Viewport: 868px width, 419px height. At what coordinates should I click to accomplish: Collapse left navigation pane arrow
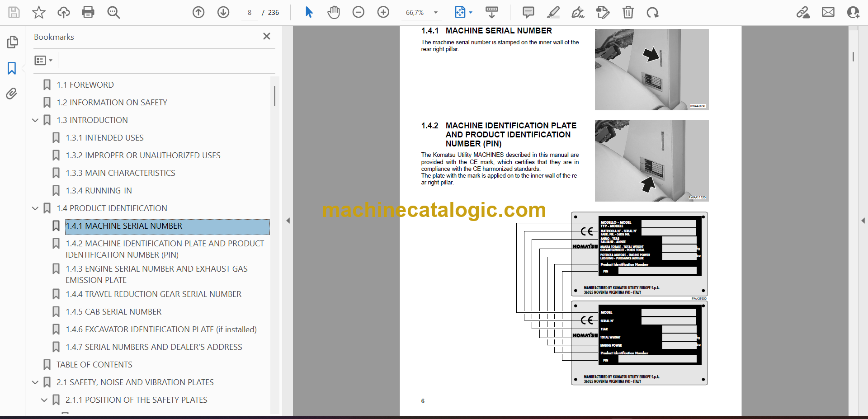pyautogui.click(x=288, y=221)
